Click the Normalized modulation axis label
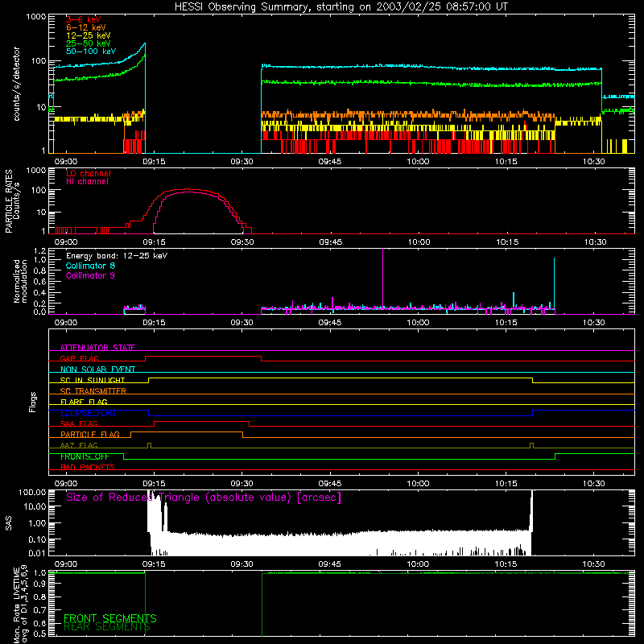This screenshot has width=644, height=644. pos(20,281)
